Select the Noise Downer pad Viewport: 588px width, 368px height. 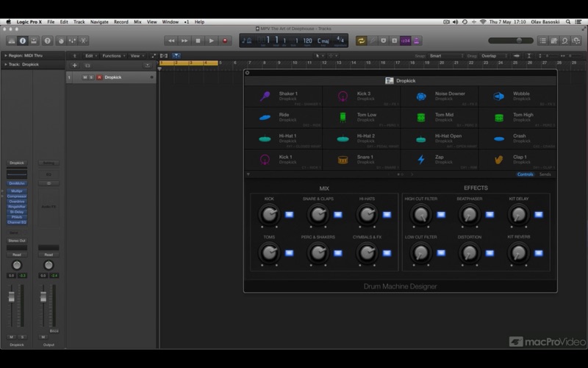pos(440,96)
